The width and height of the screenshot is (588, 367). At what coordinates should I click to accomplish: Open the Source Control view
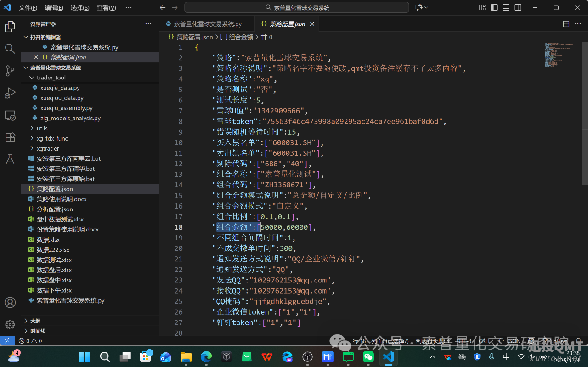click(10, 71)
